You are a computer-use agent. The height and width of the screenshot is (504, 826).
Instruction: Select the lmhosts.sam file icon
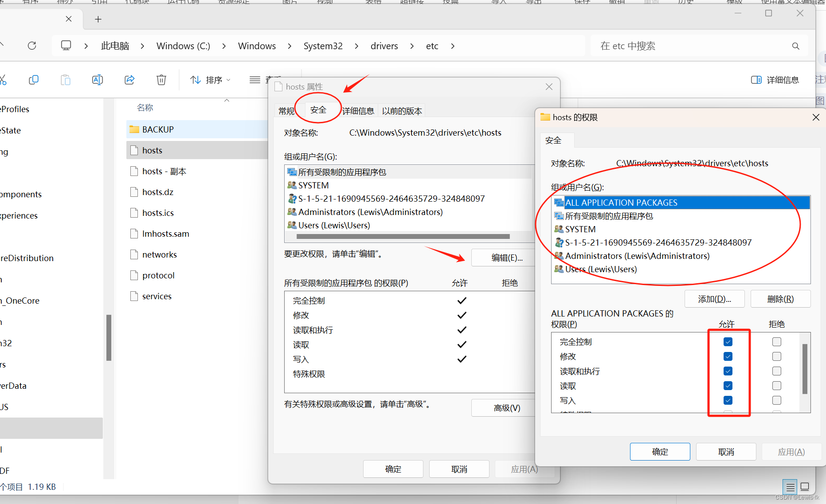click(x=134, y=234)
